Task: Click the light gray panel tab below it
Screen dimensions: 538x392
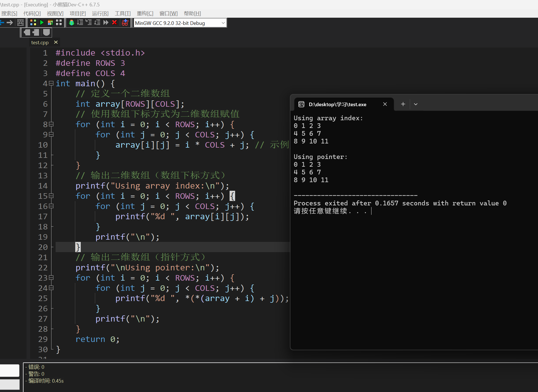Action: 10,385
